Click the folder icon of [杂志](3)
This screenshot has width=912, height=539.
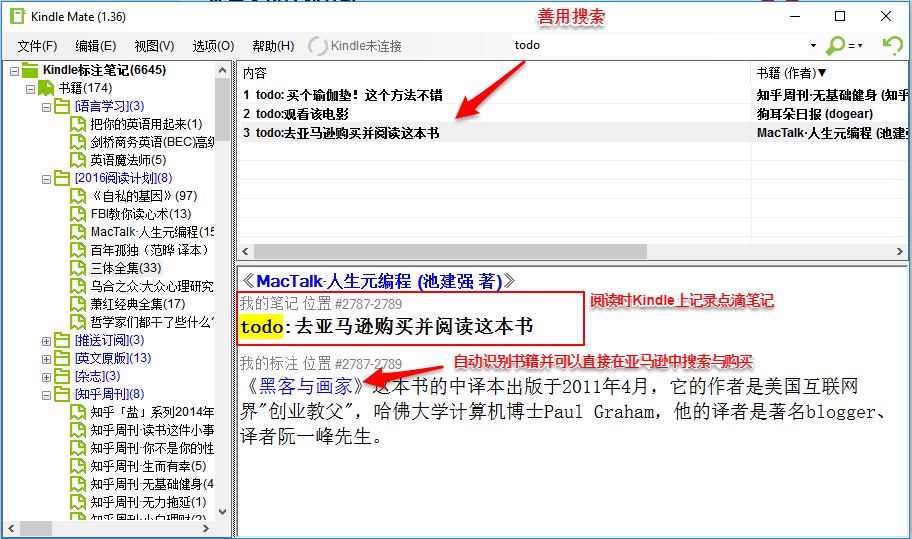(62, 377)
